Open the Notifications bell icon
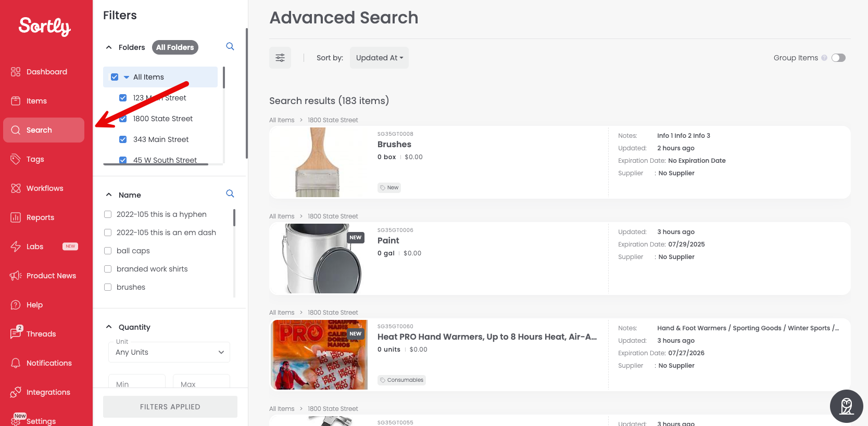The width and height of the screenshot is (868, 426). point(16,363)
